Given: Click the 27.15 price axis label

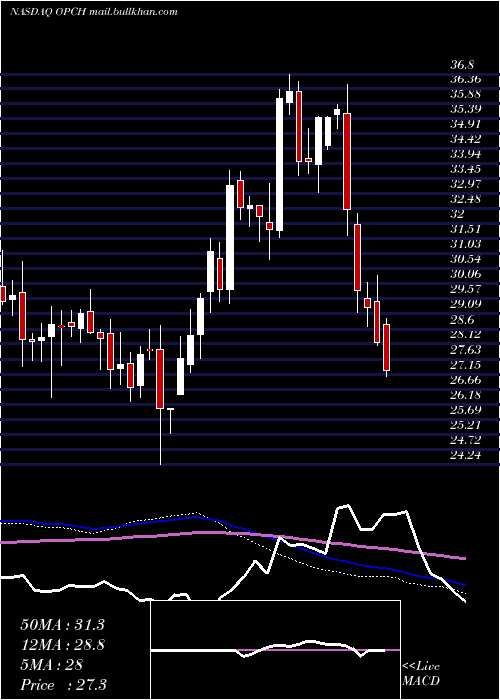Looking at the screenshot, I should tap(466, 365).
